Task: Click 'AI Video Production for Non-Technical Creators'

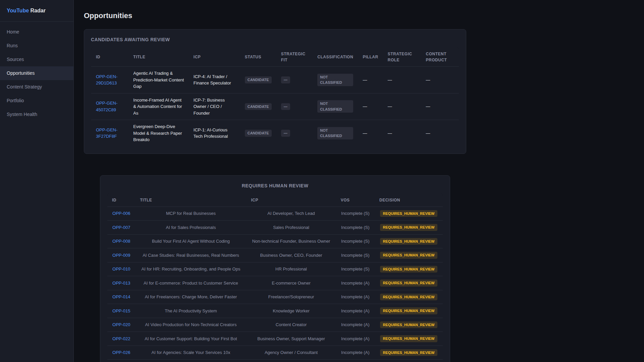Action: coord(191,325)
